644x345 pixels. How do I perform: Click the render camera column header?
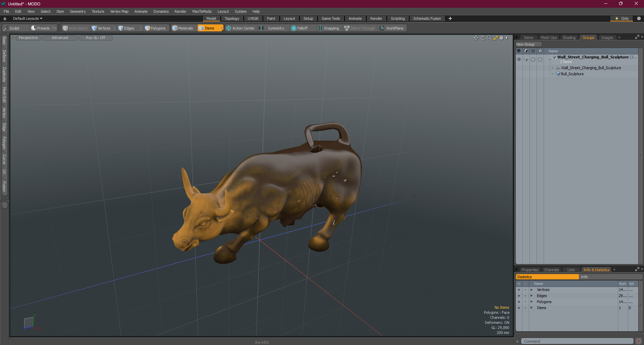tap(526, 51)
